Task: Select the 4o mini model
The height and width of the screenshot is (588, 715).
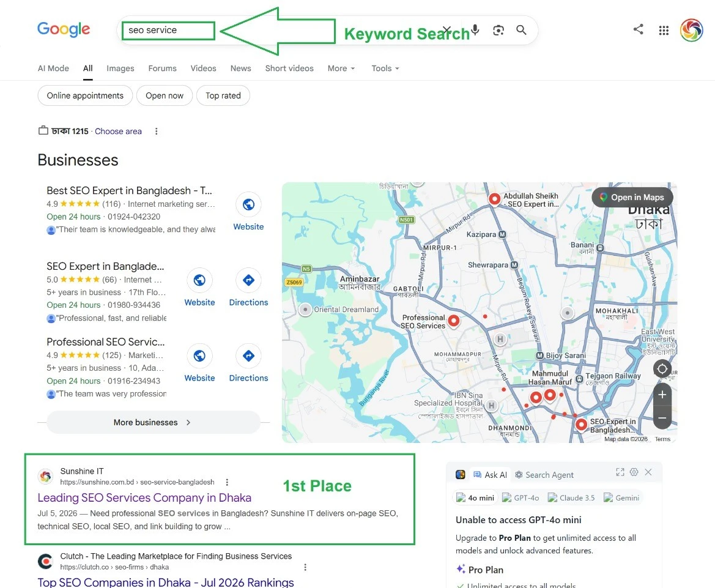Action: point(476,497)
